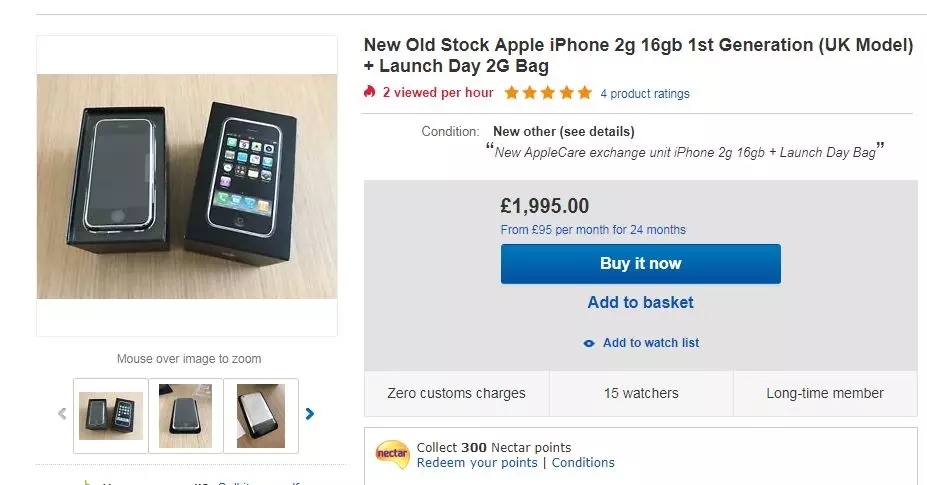
Task: Click the main iPhone product photo
Action: point(187,185)
